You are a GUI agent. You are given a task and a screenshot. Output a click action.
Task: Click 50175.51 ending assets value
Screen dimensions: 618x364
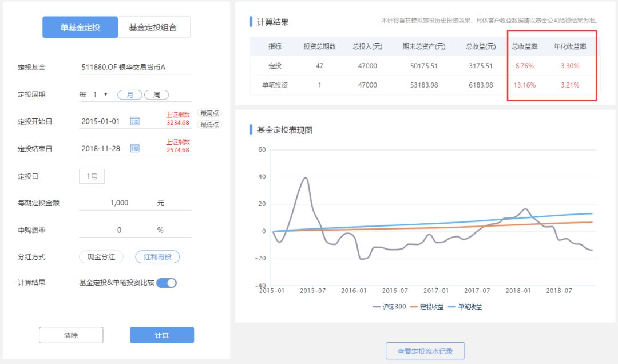[423, 66]
